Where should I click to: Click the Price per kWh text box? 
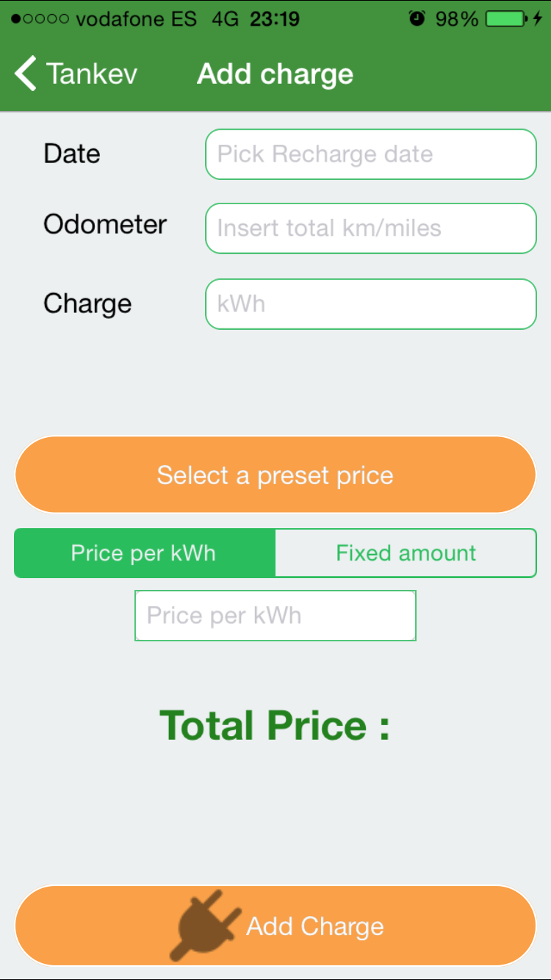pyautogui.click(x=275, y=616)
